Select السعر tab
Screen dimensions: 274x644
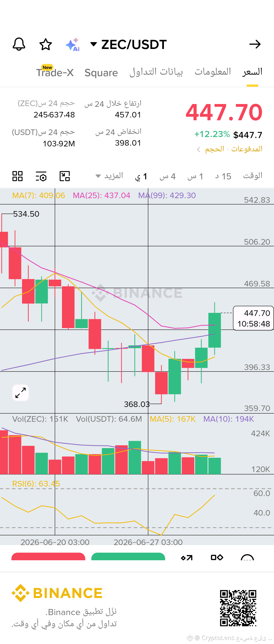coord(252,72)
